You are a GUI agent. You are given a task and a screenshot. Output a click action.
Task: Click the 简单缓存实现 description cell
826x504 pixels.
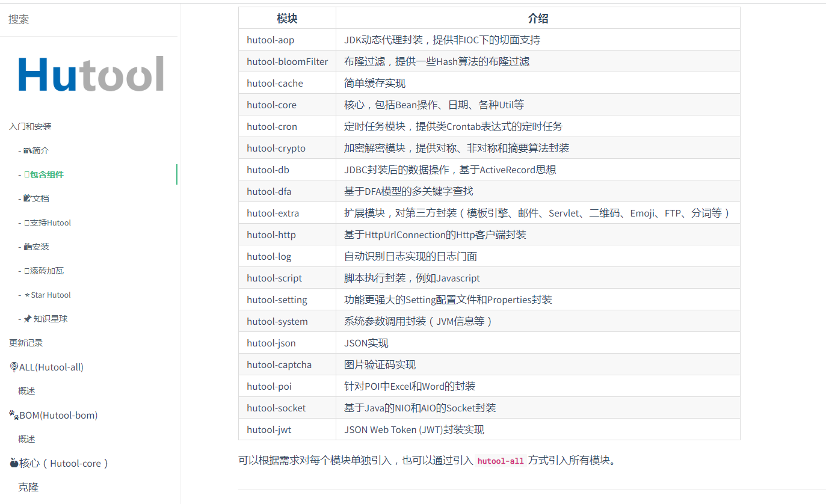[538, 83]
